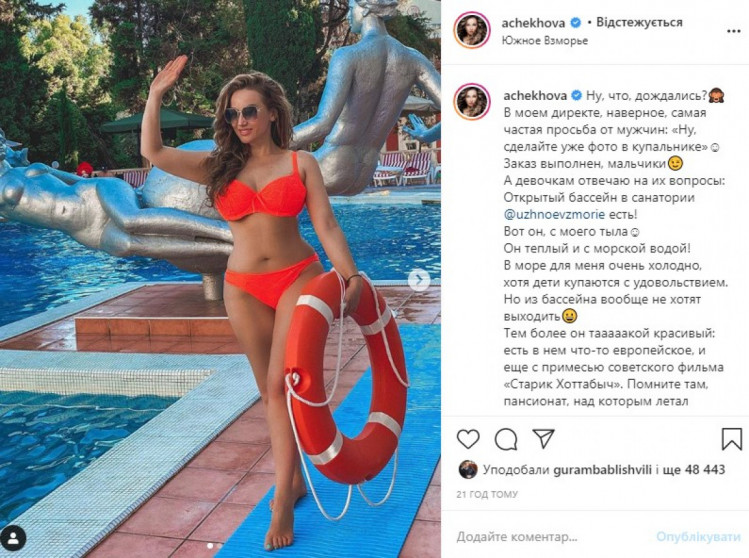
Task: Like the post with the heart icon
Action: click(x=468, y=439)
